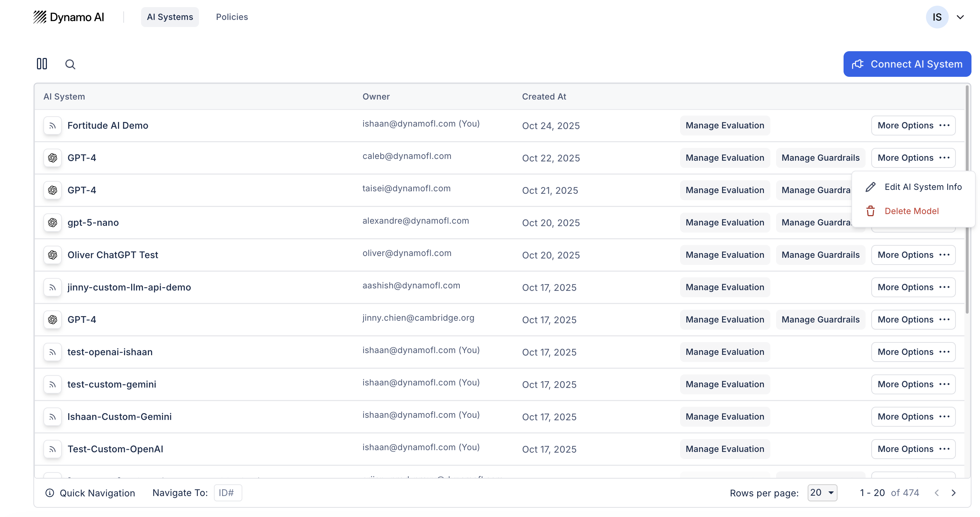Viewport: 980px width, 517px height.
Task: Open More Options for Oliver ChatGPT Test
Action: (x=913, y=255)
